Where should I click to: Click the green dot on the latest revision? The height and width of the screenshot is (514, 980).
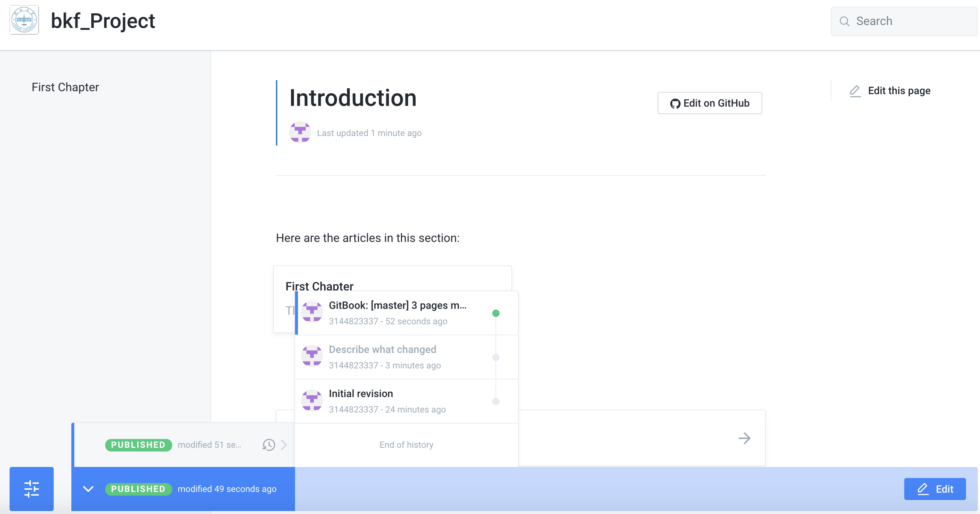(496, 313)
